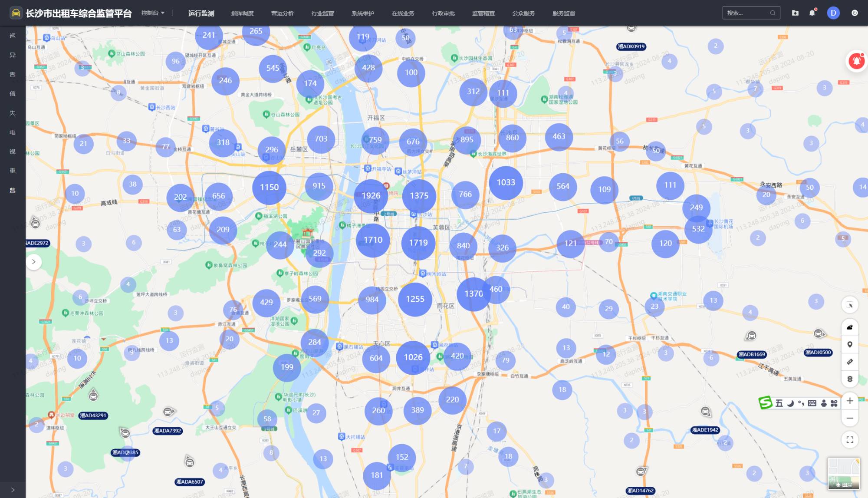The image size is (868, 498).
Task: Click the 搜索 search input field
Action: coord(746,13)
